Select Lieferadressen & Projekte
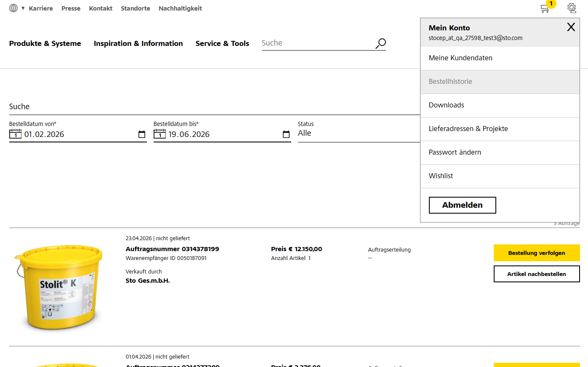 pos(500,129)
